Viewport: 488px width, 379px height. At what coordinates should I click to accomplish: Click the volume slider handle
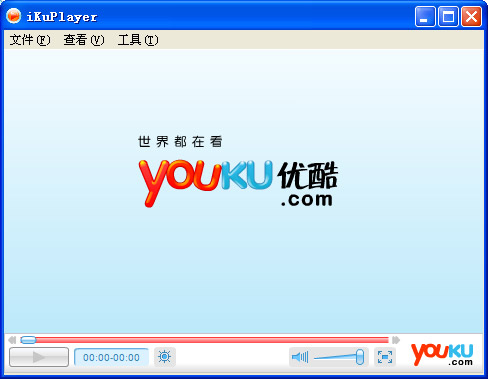pos(360,357)
